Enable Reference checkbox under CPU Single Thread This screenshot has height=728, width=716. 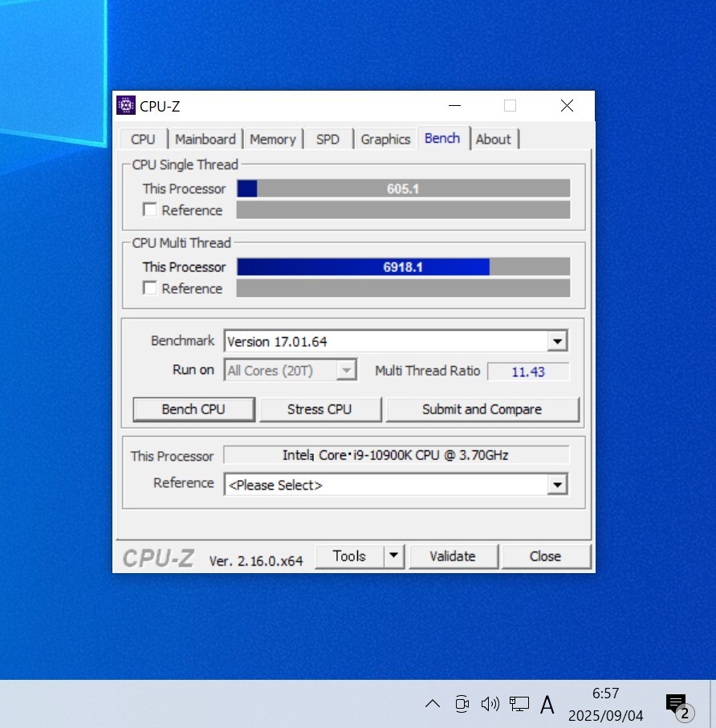pos(149,209)
